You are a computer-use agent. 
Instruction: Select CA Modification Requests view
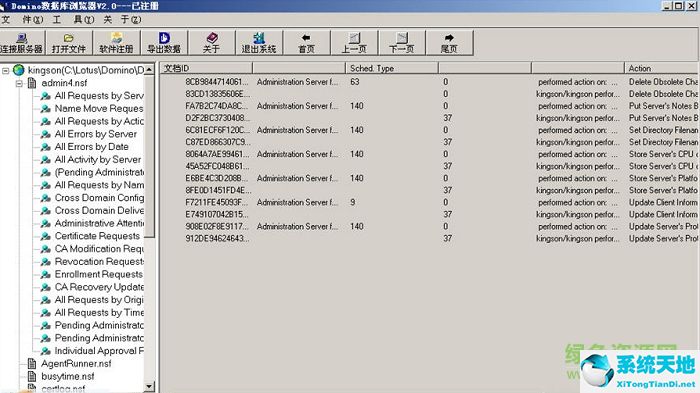[x=99, y=249]
